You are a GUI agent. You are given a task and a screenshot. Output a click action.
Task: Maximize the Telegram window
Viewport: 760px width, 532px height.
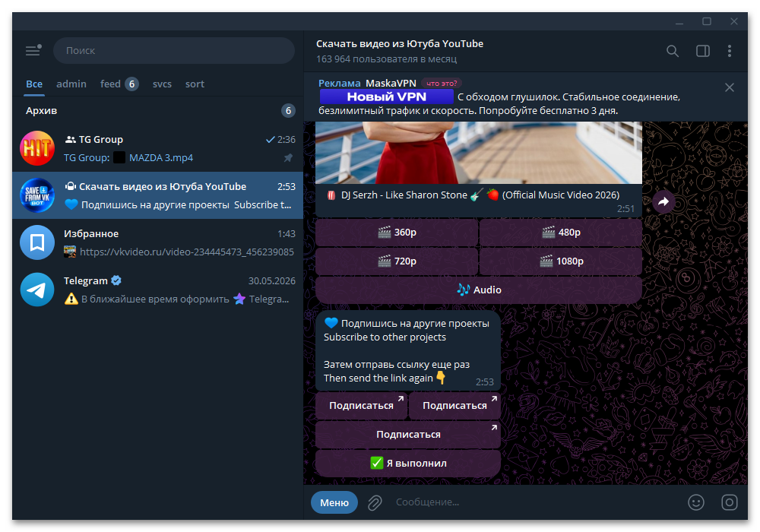point(707,22)
